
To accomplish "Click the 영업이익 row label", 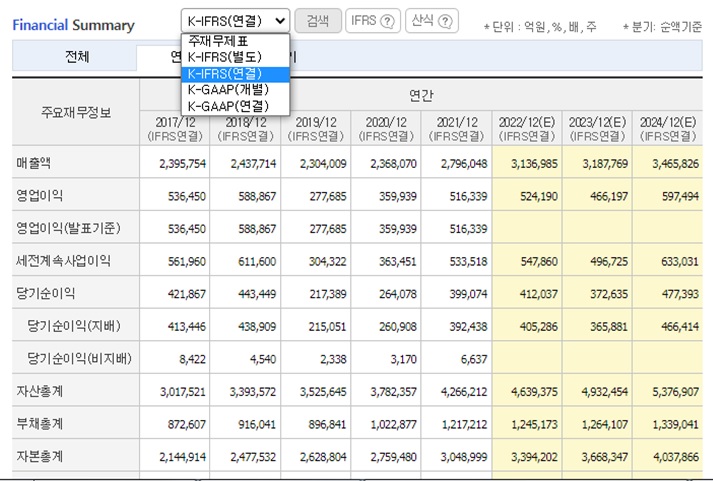I will pyautogui.click(x=40, y=195).
